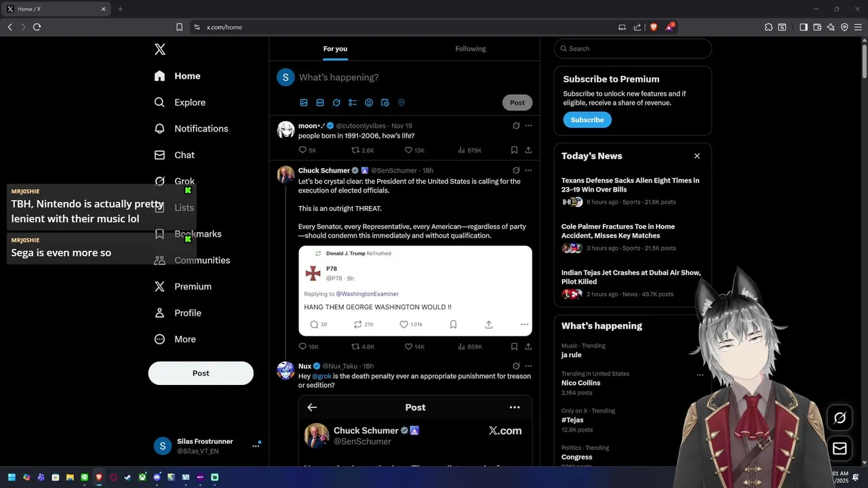
Task: Click Brave Shields lion icon
Action: click(x=654, y=27)
